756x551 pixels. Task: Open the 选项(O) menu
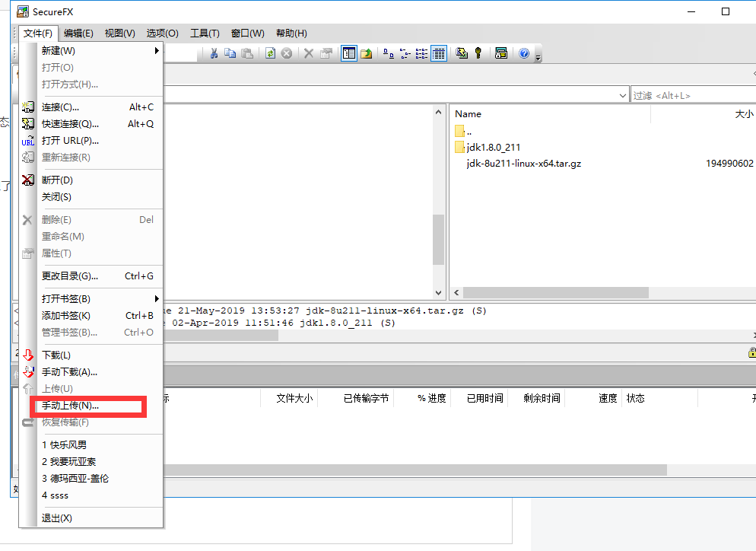point(163,33)
